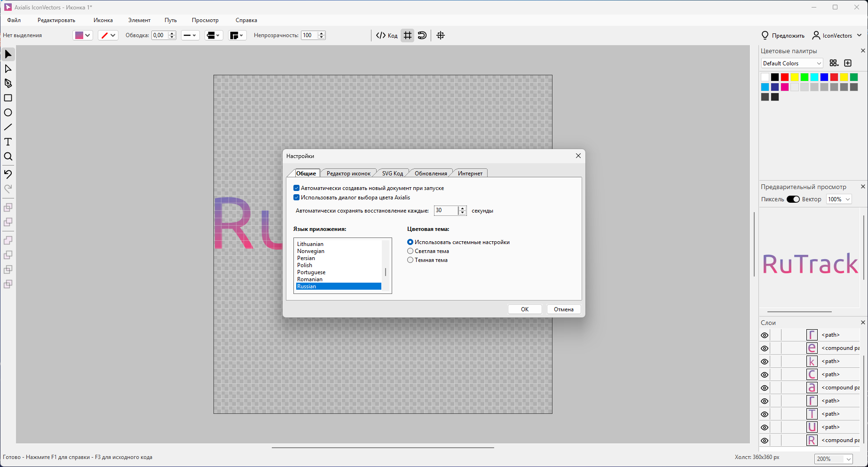Image resolution: width=868 pixels, height=467 pixels.
Task: Pick the black color swatch
Action: 775,77
